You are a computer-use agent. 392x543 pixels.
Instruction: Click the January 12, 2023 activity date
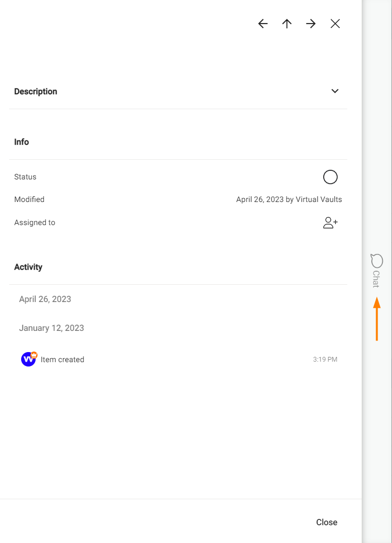(51, 328)
